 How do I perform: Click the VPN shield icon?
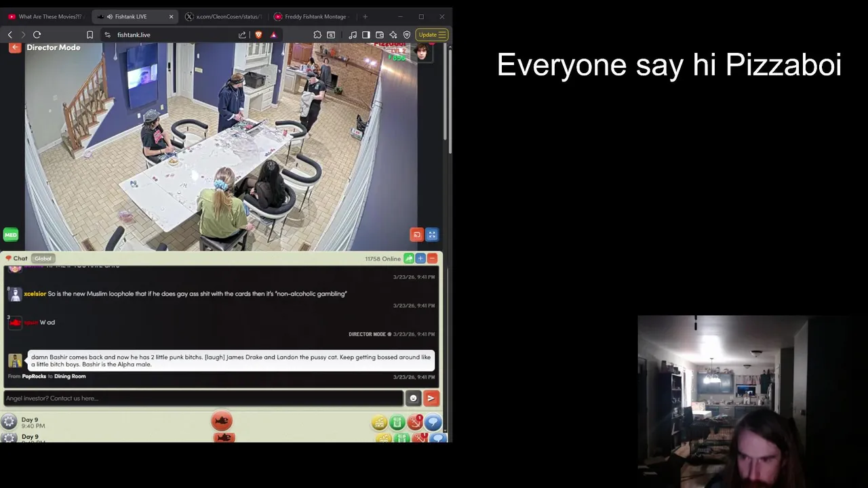coord(407,35)
